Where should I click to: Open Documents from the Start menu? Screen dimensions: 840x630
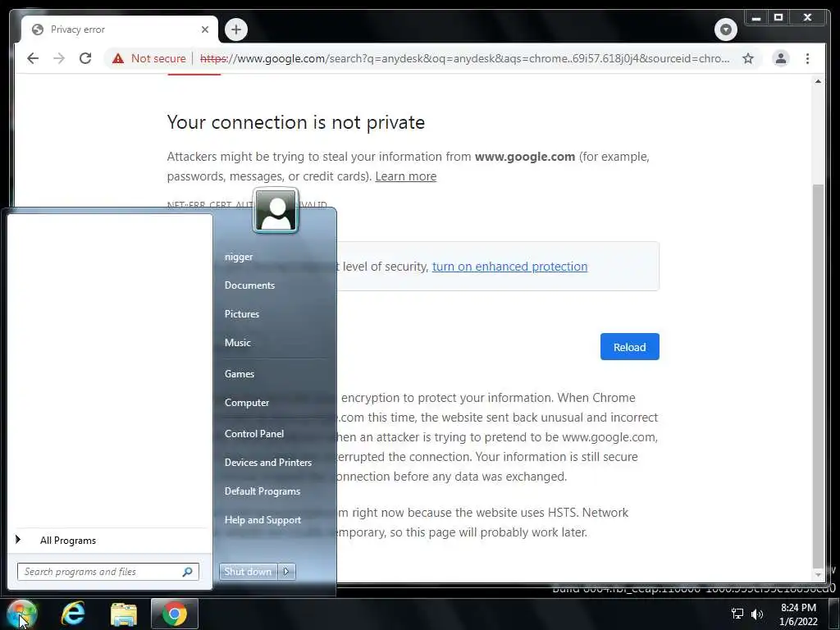click(249, 285)
